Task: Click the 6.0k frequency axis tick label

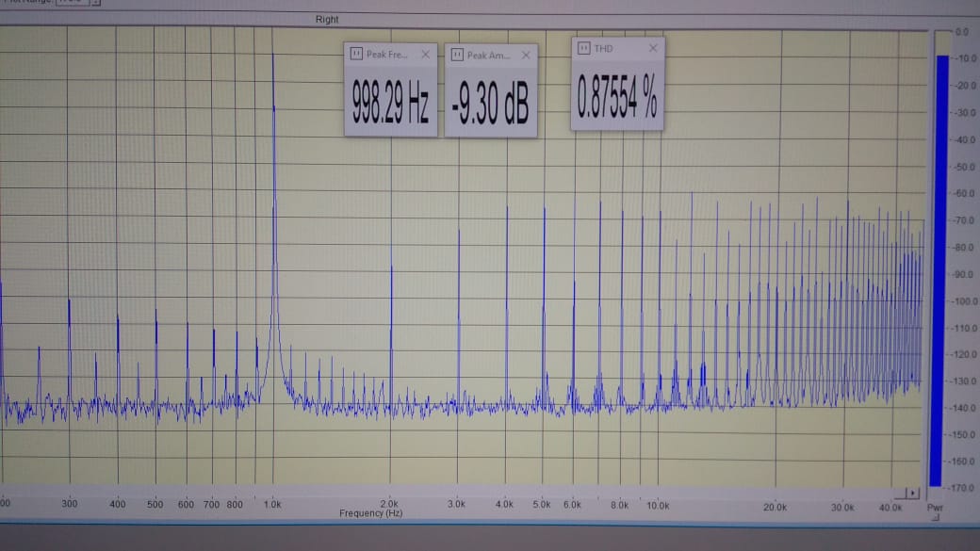Action: pos(572,504)
